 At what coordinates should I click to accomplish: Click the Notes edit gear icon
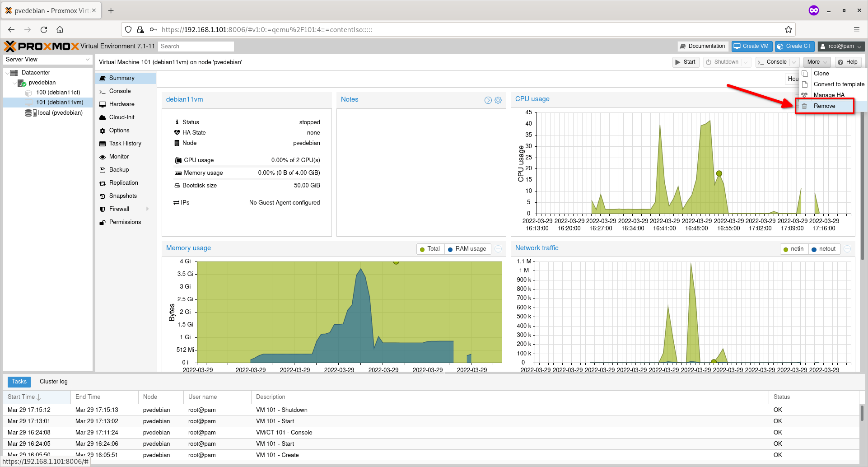(498, 100)
